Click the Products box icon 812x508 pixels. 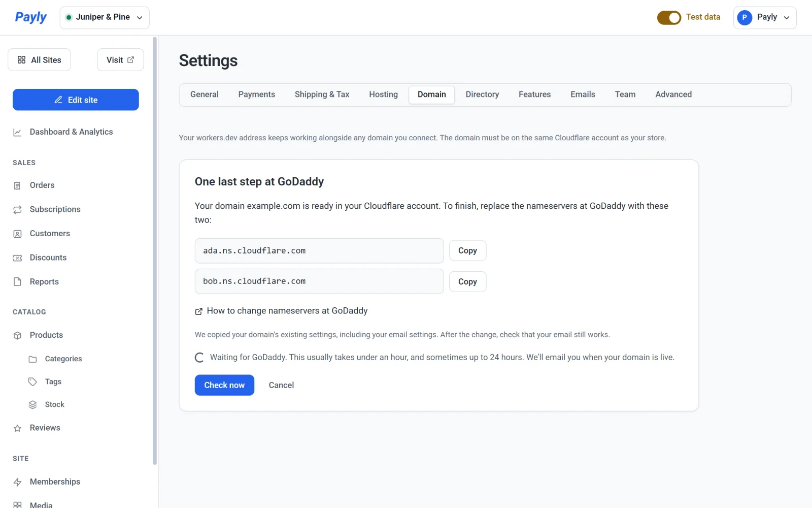[x=17, y=335]
